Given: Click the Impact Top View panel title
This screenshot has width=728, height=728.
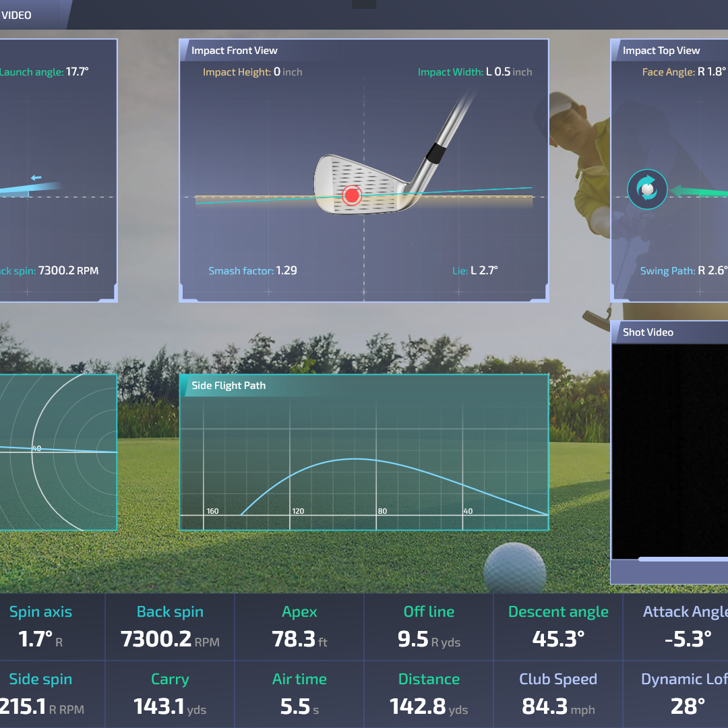Looking at the screenshot, I should tap(661, 51).
